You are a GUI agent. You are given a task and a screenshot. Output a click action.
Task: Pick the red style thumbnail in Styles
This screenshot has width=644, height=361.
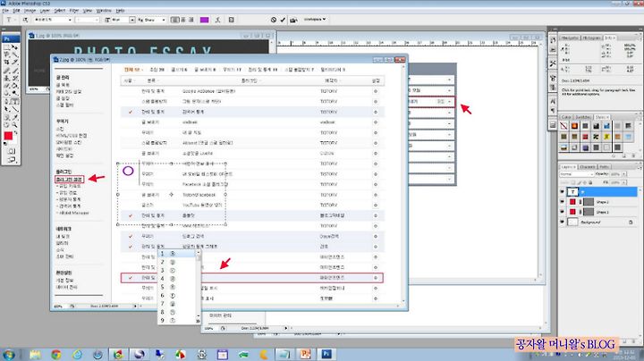[585, 137]
